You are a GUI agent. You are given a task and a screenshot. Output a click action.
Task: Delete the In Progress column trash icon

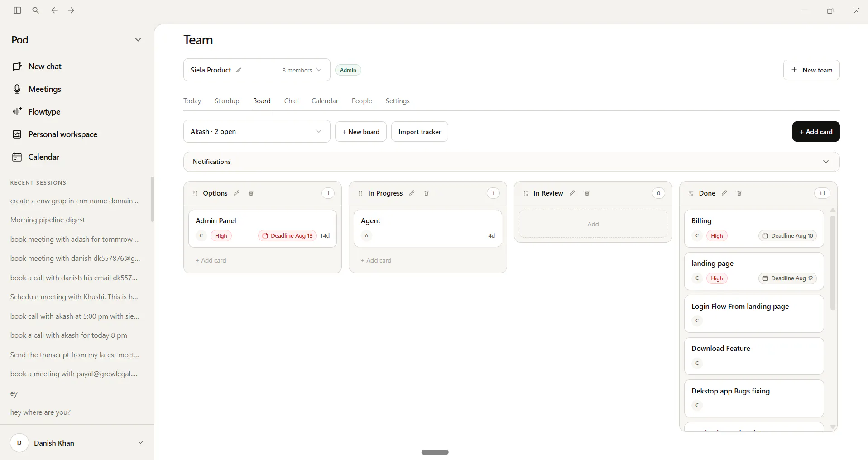tap(426, 193)
